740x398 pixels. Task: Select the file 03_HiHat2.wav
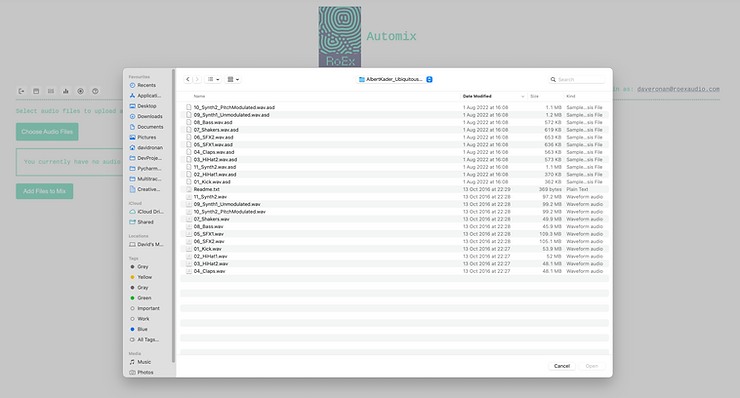point(394,264)
